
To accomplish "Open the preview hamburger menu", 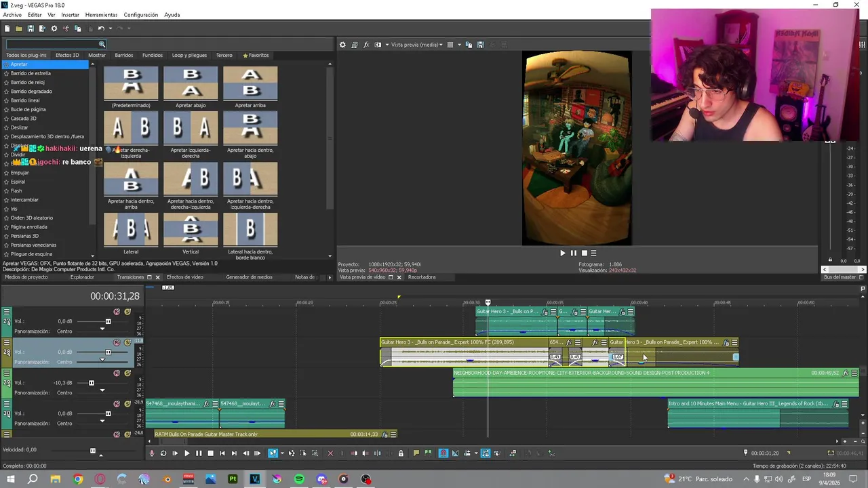I will pos(593,253).
